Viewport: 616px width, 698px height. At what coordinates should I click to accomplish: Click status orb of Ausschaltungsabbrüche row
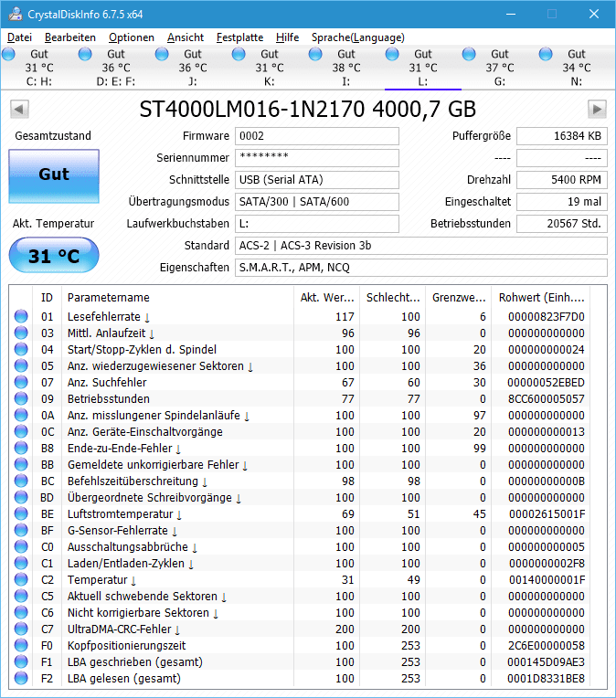21,546
